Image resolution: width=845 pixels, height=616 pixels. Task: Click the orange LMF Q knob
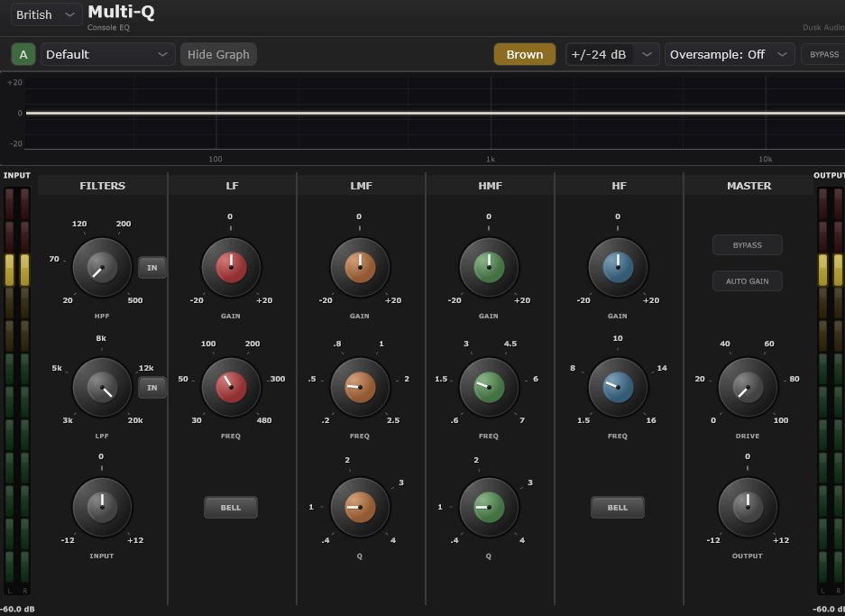pos(360,507)
